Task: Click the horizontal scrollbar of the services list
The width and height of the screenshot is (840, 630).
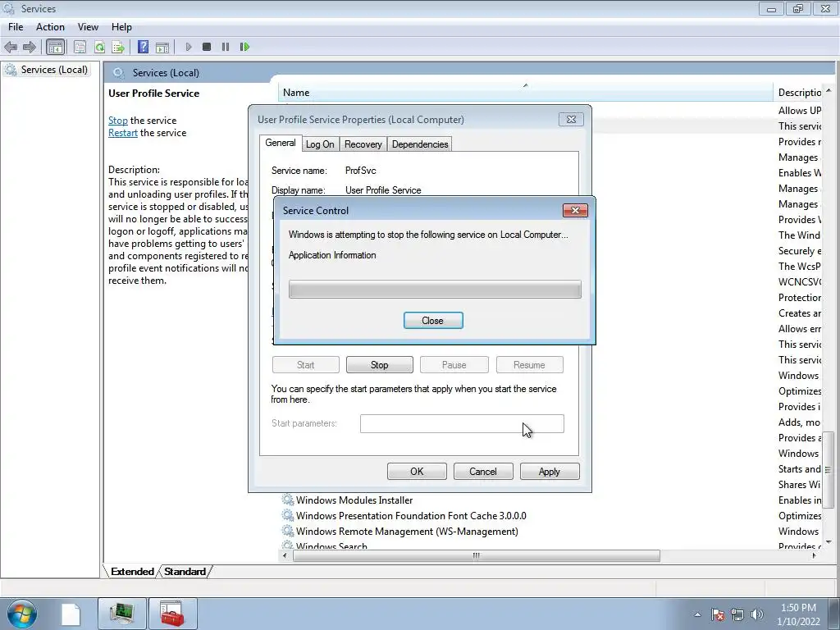Action: click(477, 555)
